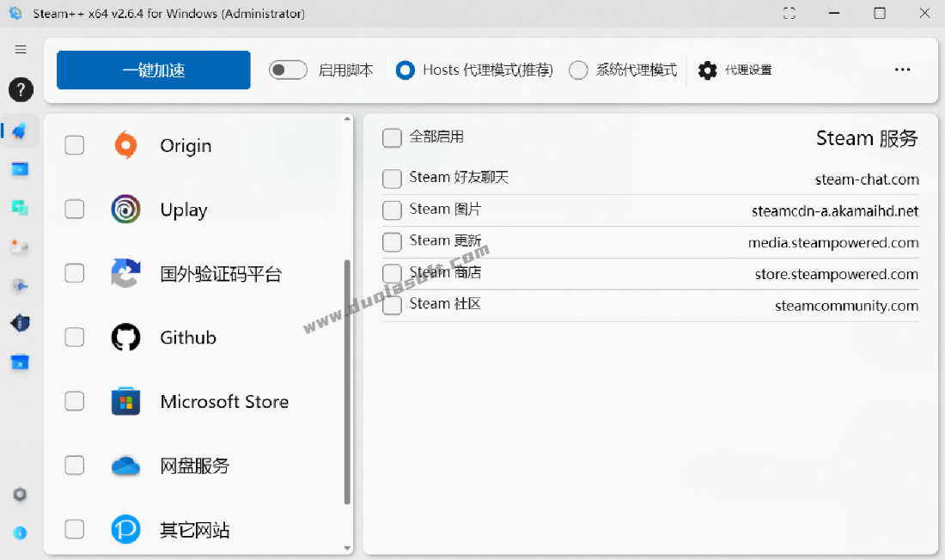Check the 其它网站 checkbox
This screenshot has height=560, width=945.
pos(74,529)
